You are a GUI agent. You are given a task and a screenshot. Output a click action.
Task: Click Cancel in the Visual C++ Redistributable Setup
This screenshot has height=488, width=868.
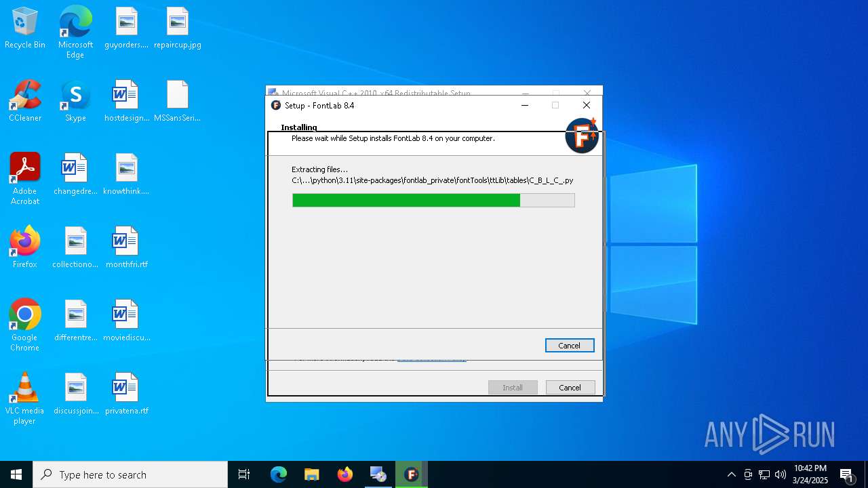(570, 388)
